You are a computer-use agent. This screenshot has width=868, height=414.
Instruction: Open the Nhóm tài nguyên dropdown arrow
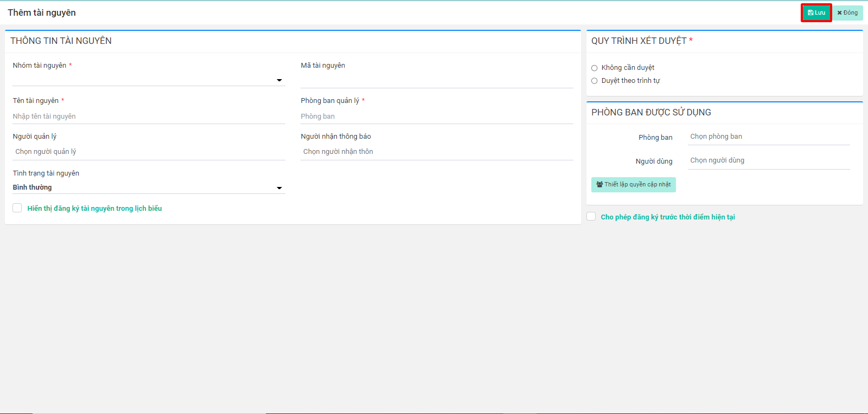(x=279, y=80)
